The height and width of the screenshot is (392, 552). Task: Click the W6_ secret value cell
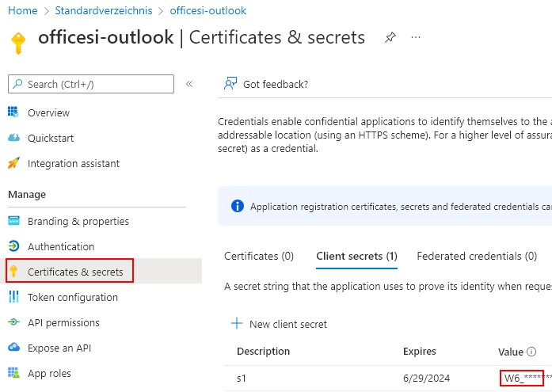[x=522, y=379]
